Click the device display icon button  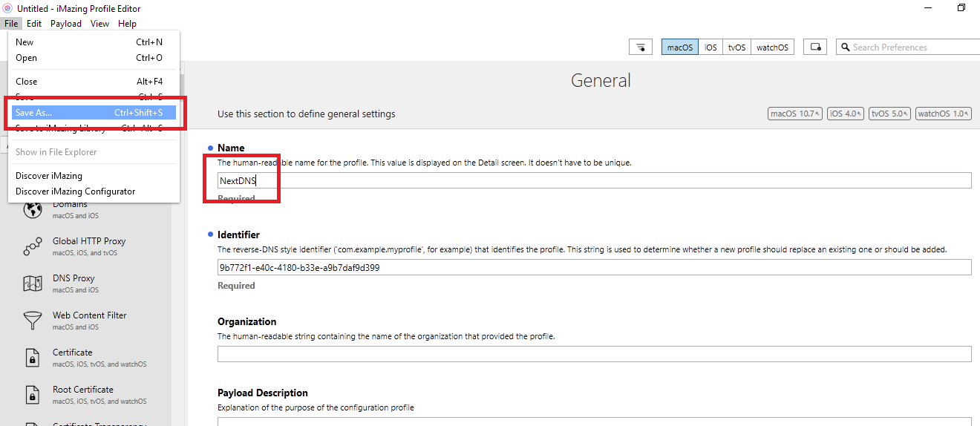coord(815,47)
